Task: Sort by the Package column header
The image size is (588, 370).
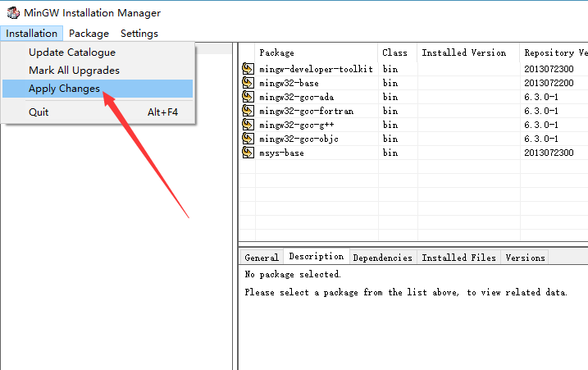Action: 317,53
